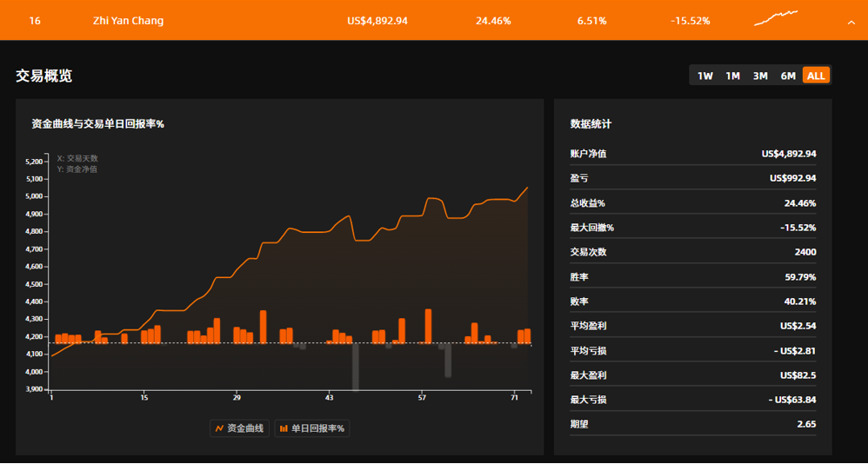Click the day 29 label on the x-axis
868x464 pixels.
[x=237, y=398]
